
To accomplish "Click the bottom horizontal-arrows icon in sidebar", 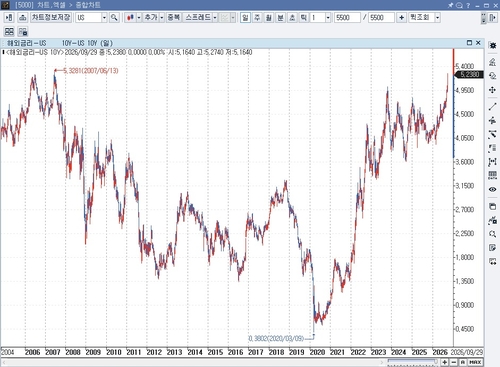I will point(492,262).
